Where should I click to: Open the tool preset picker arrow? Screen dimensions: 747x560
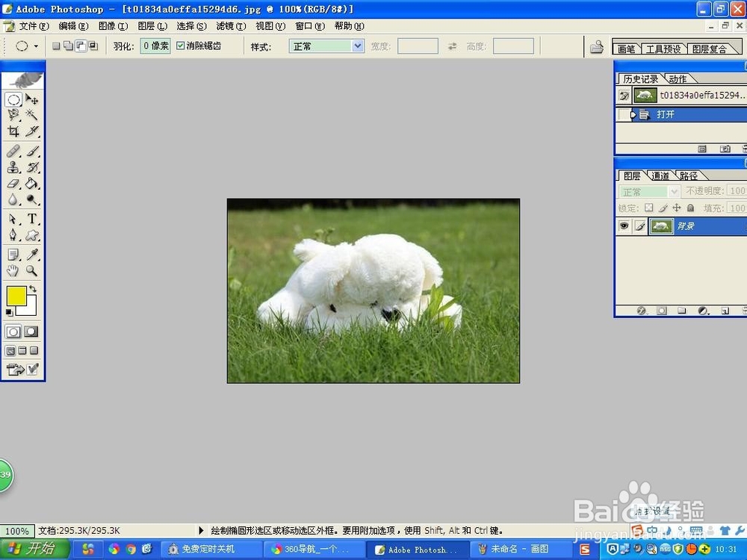point(36,46)
